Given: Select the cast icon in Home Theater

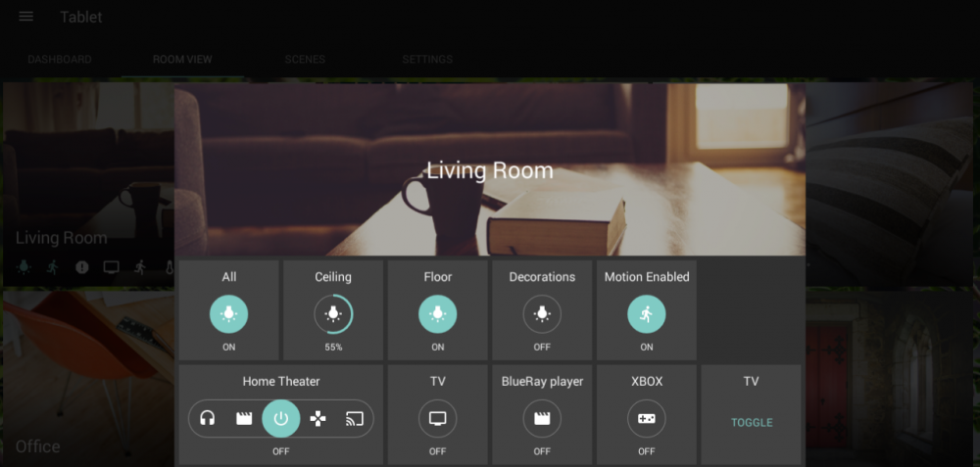Looking at the screenshot, I should (x=355, y=419).
